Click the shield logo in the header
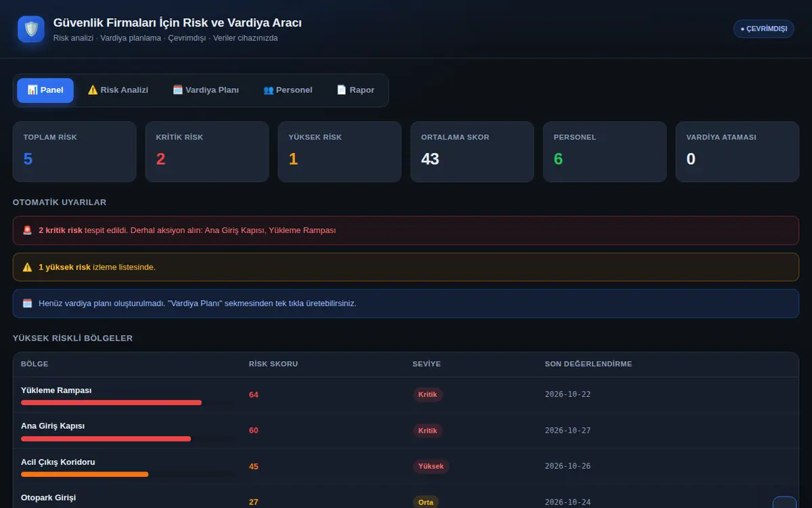This screenshot has width=812, height=508. (x=31, y=29)
